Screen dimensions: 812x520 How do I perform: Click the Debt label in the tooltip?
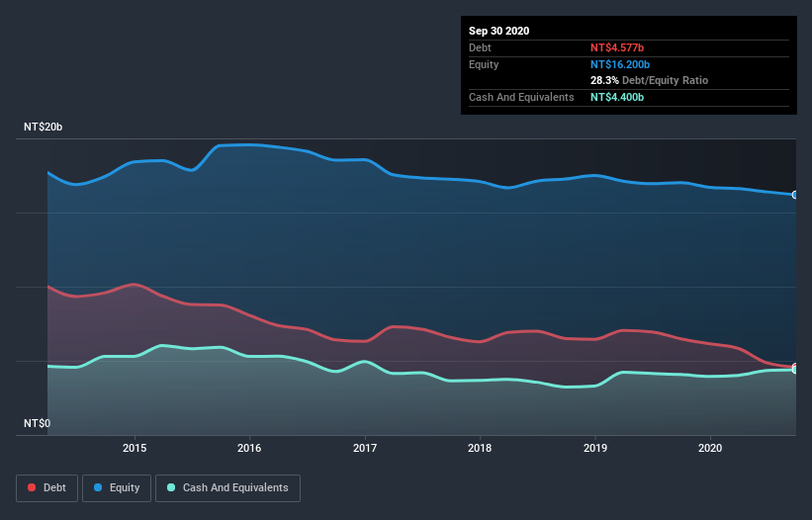(480, 47)
